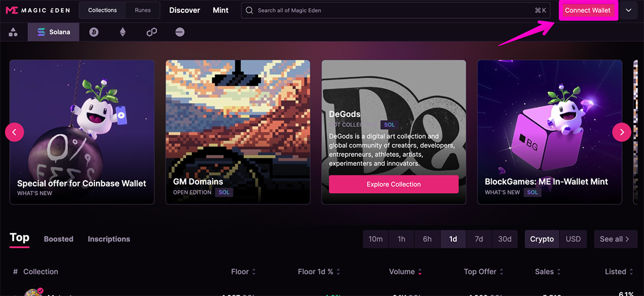Click SOL badge on GM Domains card
The image size is (644, 296).
(224, 193)
